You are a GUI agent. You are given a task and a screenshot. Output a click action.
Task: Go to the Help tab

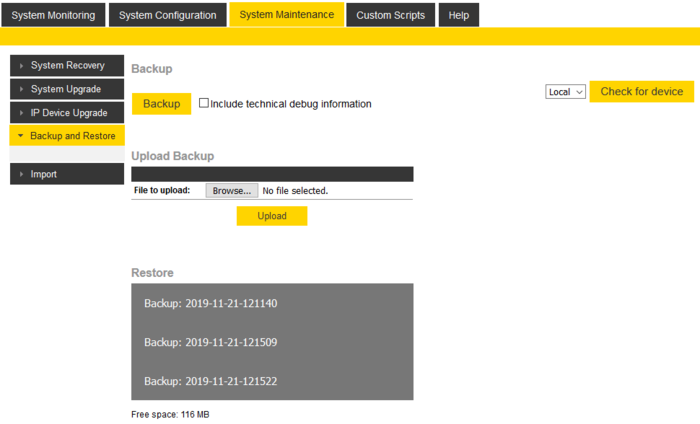pyautogui.click(x=459, y=15)
